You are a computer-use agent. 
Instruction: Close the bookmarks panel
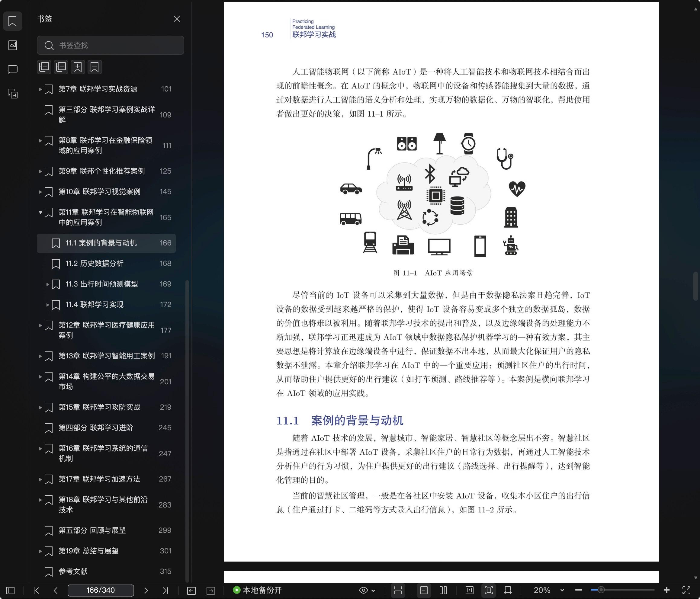177,19
